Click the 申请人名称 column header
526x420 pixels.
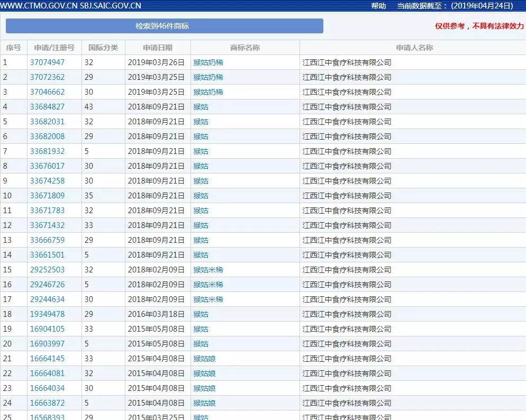414,48
